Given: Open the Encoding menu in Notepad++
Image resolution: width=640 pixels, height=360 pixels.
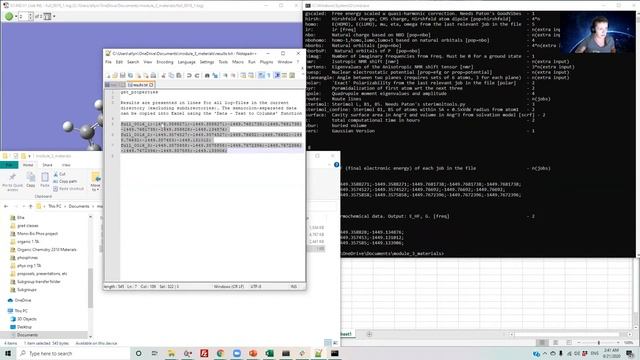Looking at the screenshot, I should [165, 62].
